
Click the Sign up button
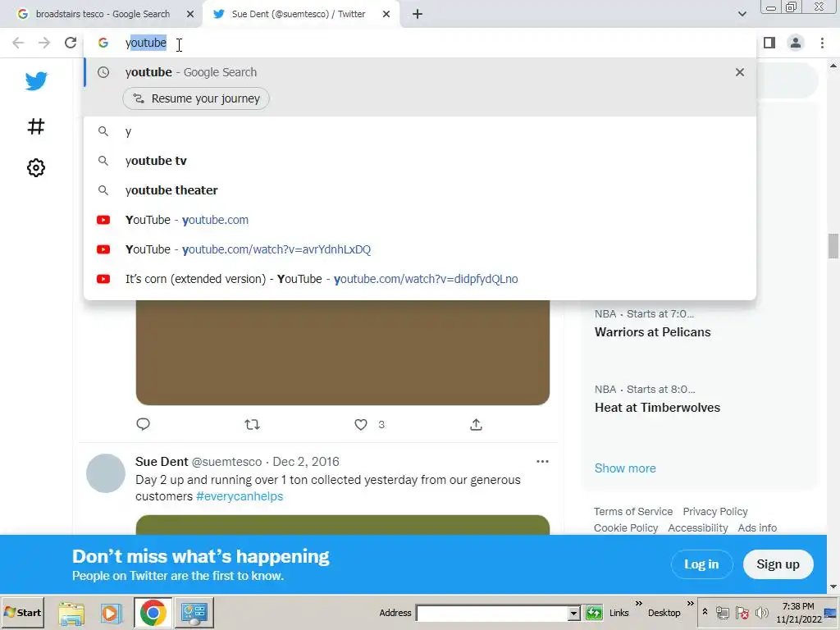coord(778,564)
